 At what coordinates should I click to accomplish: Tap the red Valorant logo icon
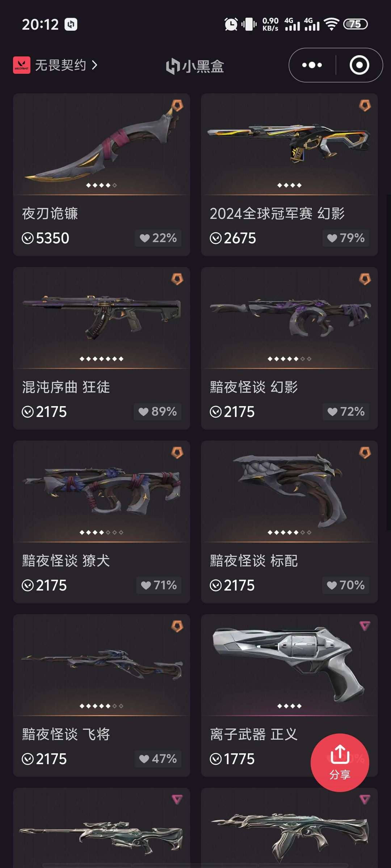22,65
